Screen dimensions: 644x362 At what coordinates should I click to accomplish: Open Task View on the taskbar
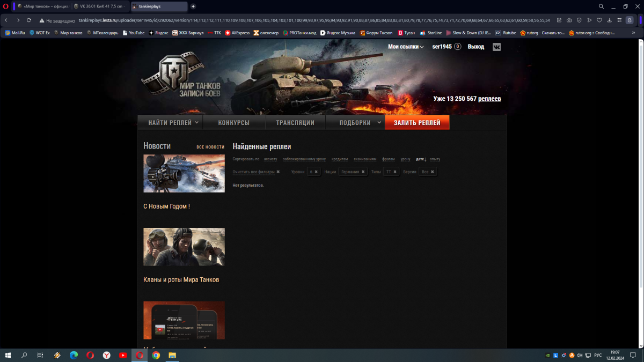40,355
